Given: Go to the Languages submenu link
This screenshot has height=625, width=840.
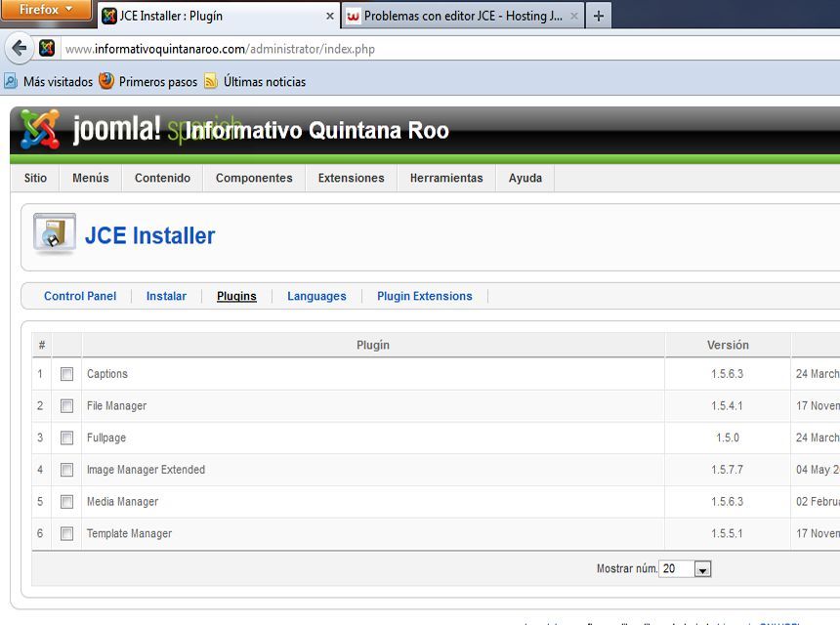Looking at the screenshot, I should tap(316, 296).
